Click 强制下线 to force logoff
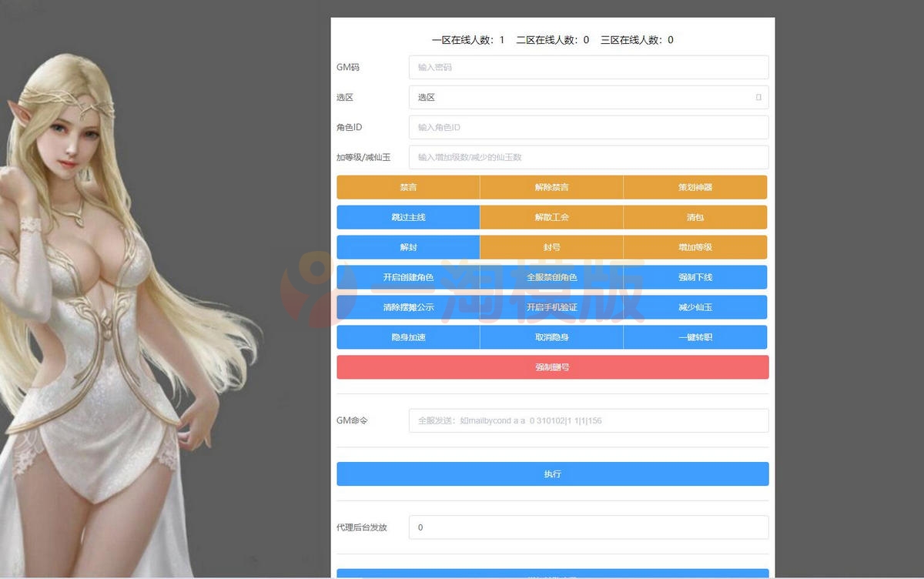The width and height of the screenshot is (924, 579). [695, 277]
